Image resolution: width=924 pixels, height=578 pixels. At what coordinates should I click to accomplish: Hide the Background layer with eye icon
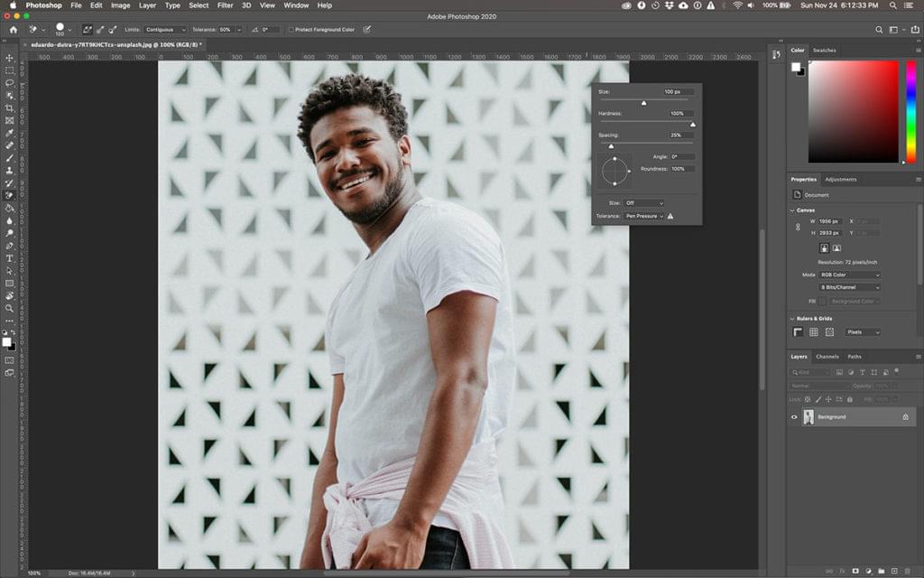click(794, 417)
